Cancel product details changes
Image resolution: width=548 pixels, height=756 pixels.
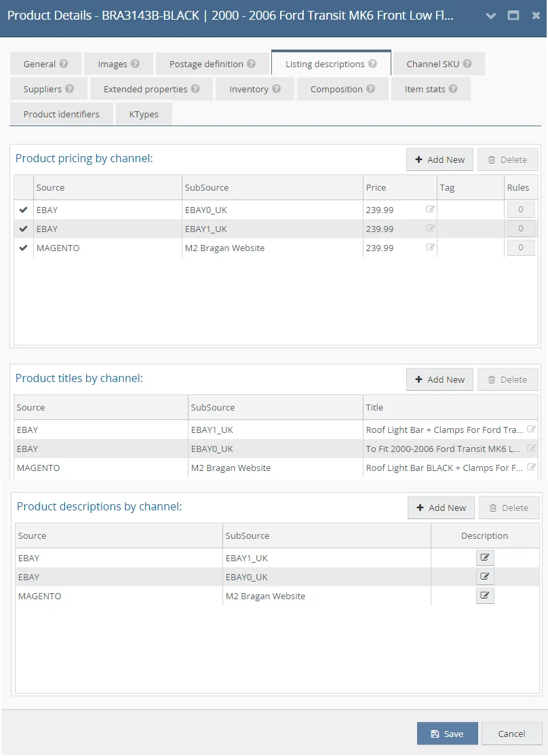511,734
